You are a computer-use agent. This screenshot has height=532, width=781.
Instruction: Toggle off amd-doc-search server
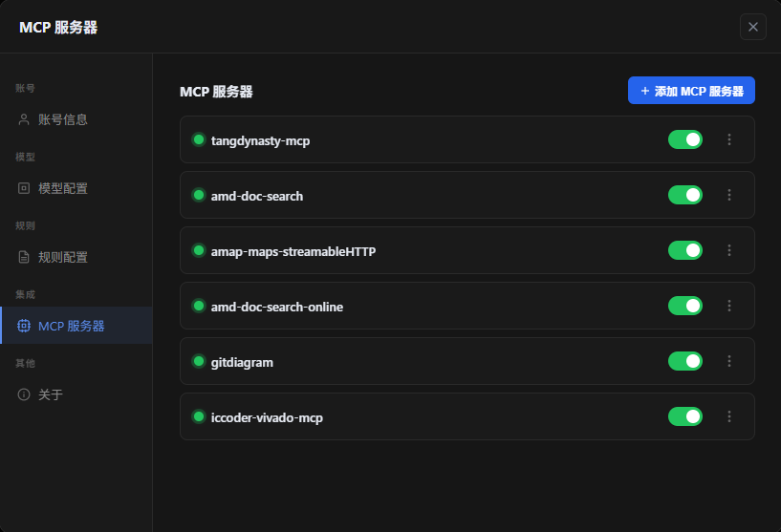684,195
